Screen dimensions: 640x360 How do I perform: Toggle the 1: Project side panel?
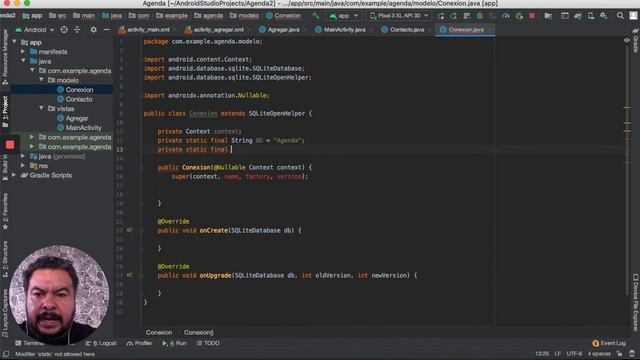[x=5, y=111]
